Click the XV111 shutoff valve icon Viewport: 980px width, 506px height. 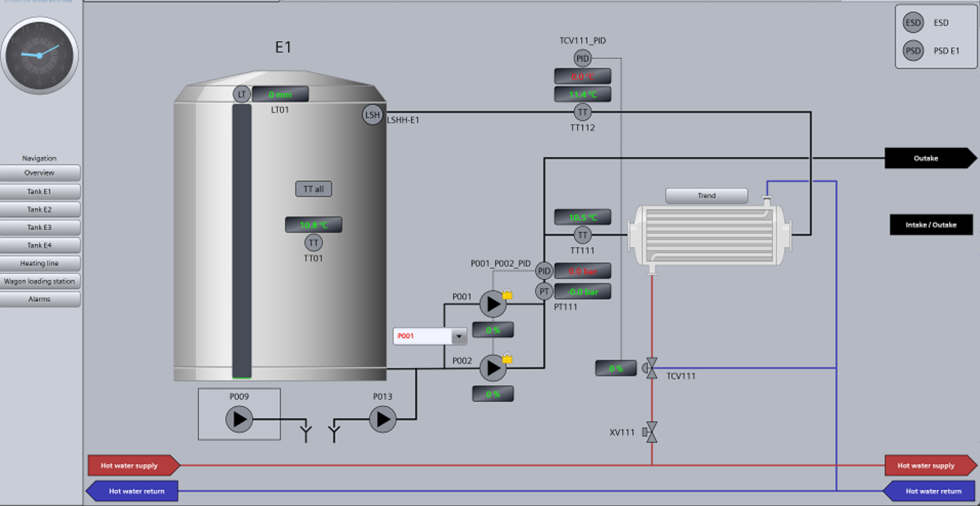651,432
